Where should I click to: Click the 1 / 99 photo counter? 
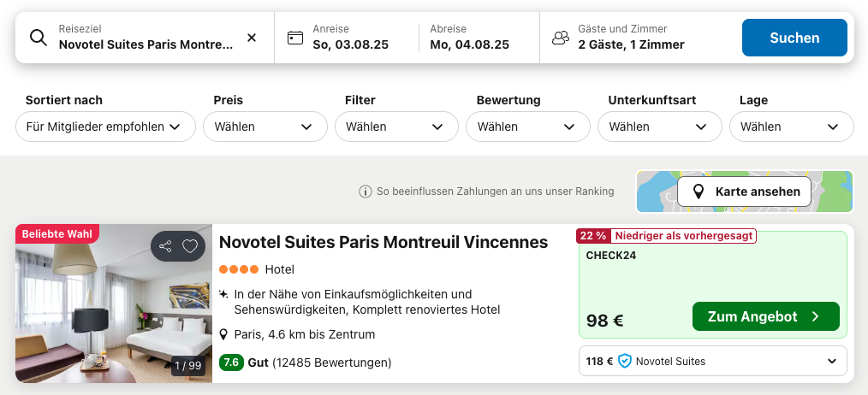coord(188,366)
